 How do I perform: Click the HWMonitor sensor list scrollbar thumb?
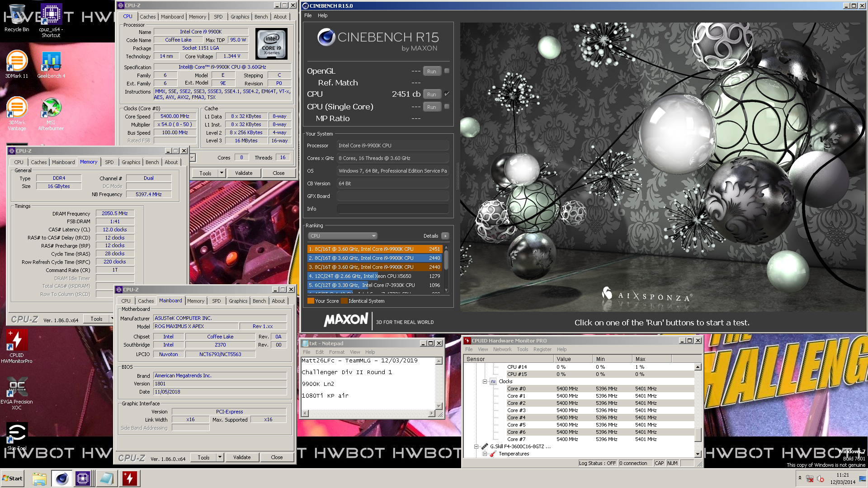698,435
